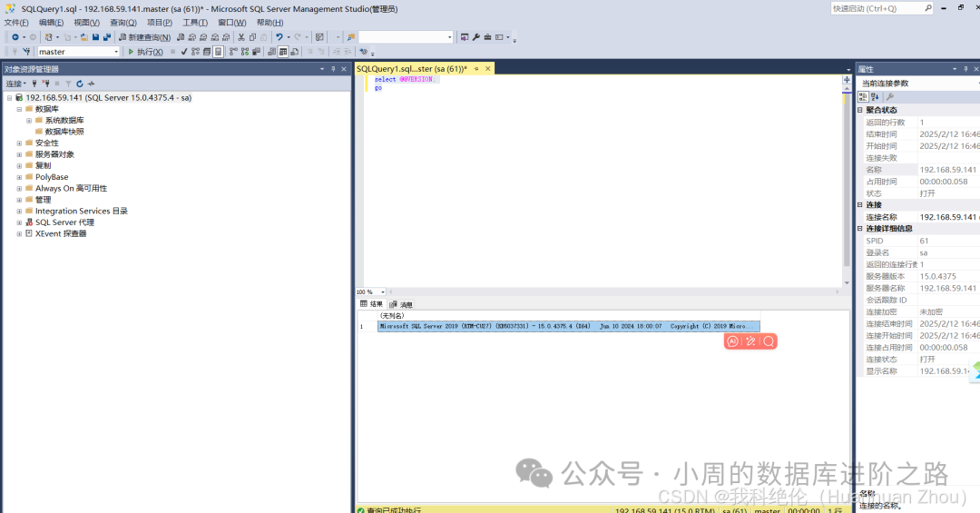Click the 执行(X) execute button
Viewport: 980px width, 513px height.
145,52
